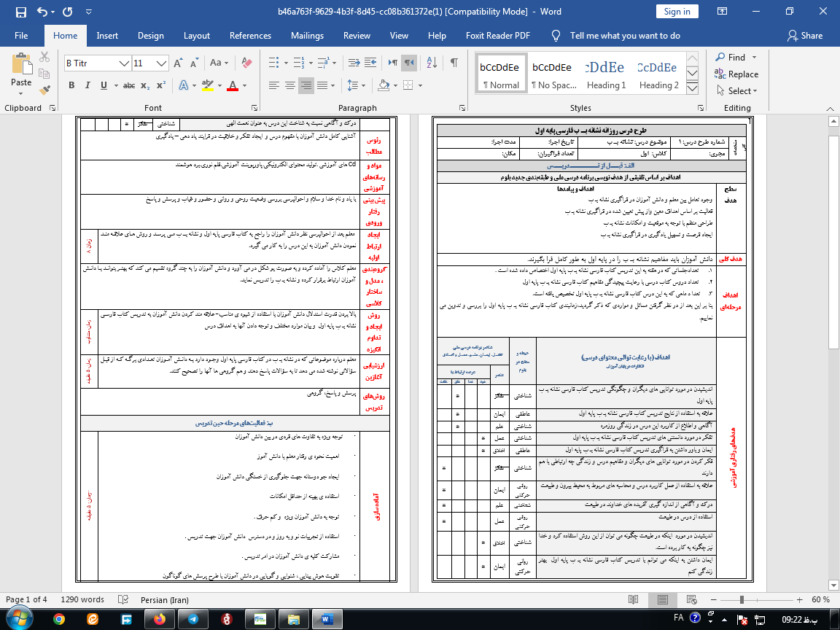Click the red font color swatch
The image size is (840, 630).
click(x=231, y=85)
